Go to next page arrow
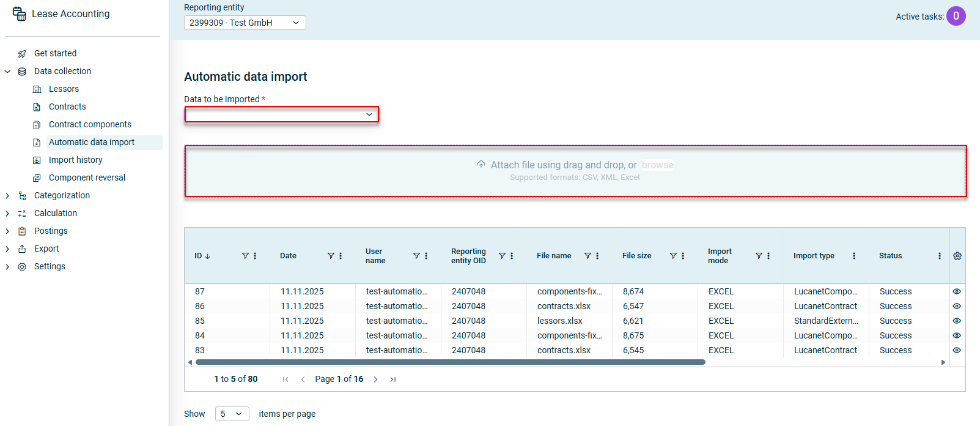Image resolution: width=980 pixels, height=426 pixels. coord(375,379)
